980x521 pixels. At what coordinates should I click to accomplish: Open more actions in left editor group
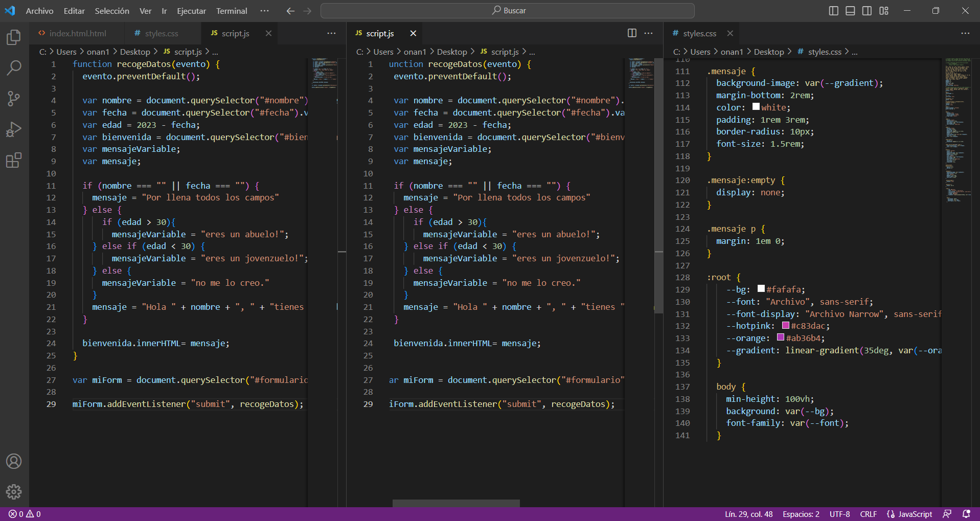(x=331, y=33)
